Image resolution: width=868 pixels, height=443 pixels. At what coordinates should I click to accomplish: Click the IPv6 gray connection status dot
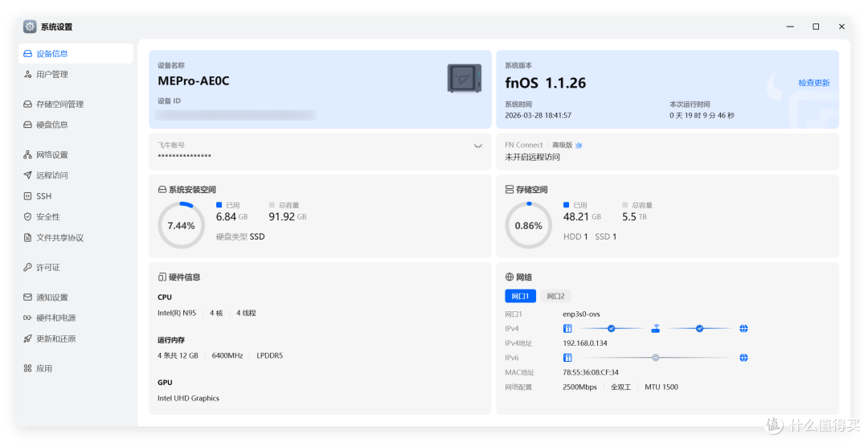click(656, 358)
